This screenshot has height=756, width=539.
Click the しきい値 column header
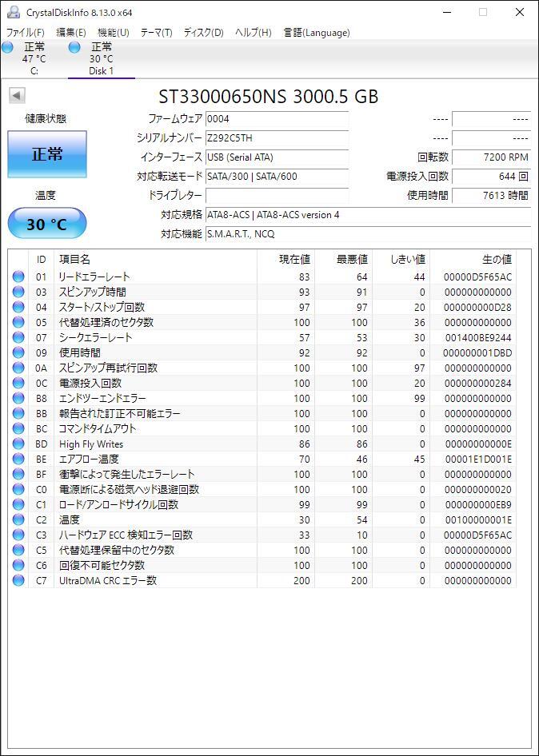[x=401, y=260]
